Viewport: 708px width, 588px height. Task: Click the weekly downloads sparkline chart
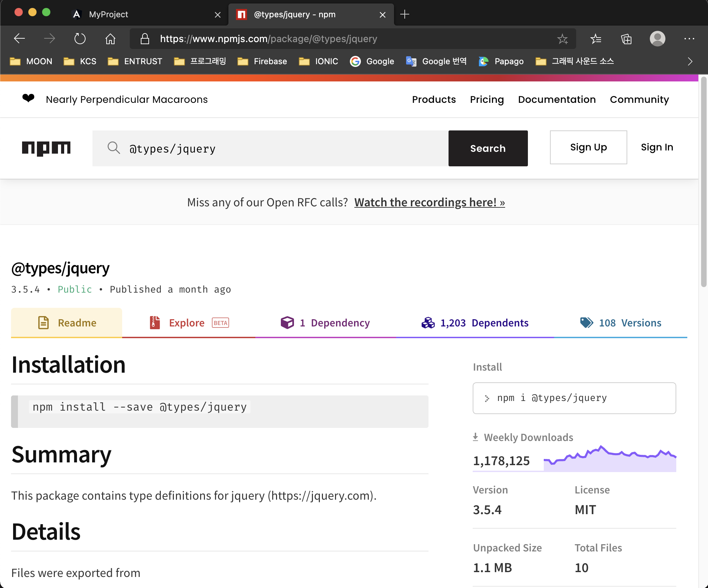[610, 459]
